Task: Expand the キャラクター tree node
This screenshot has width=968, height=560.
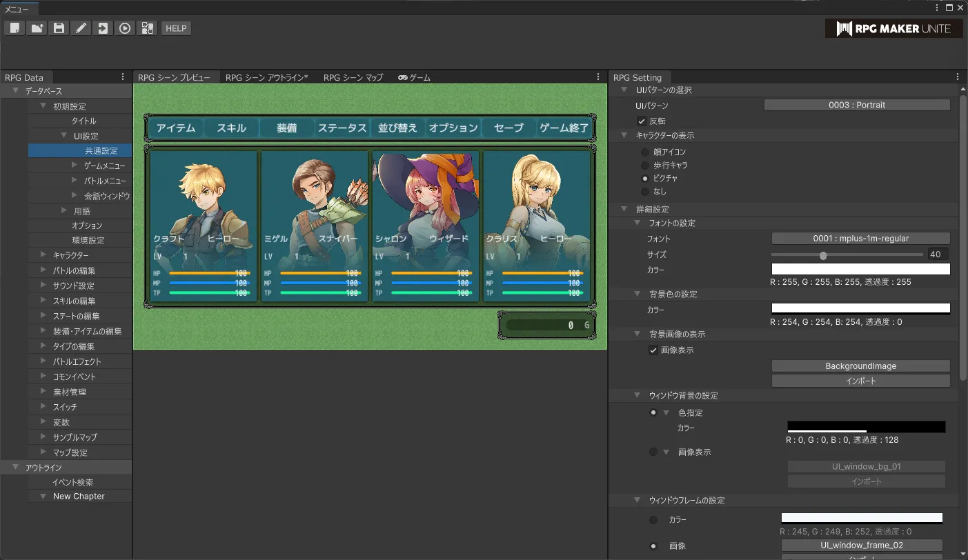Action: point(43,256)
